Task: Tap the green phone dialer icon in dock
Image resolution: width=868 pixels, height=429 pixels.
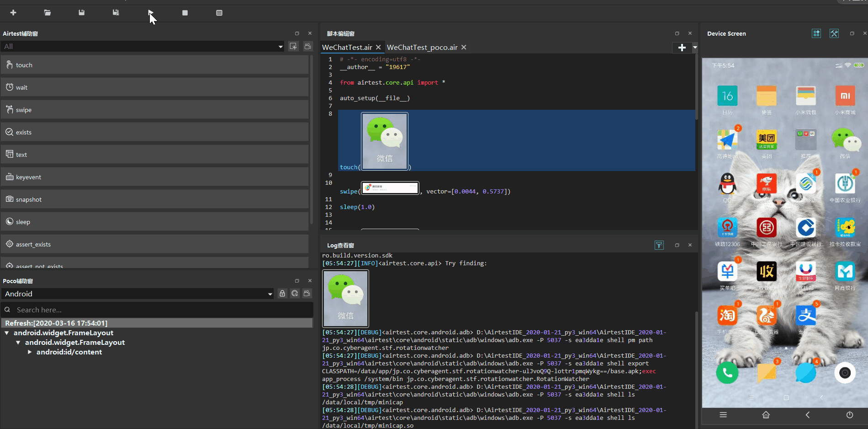Action: click(727, 373)
